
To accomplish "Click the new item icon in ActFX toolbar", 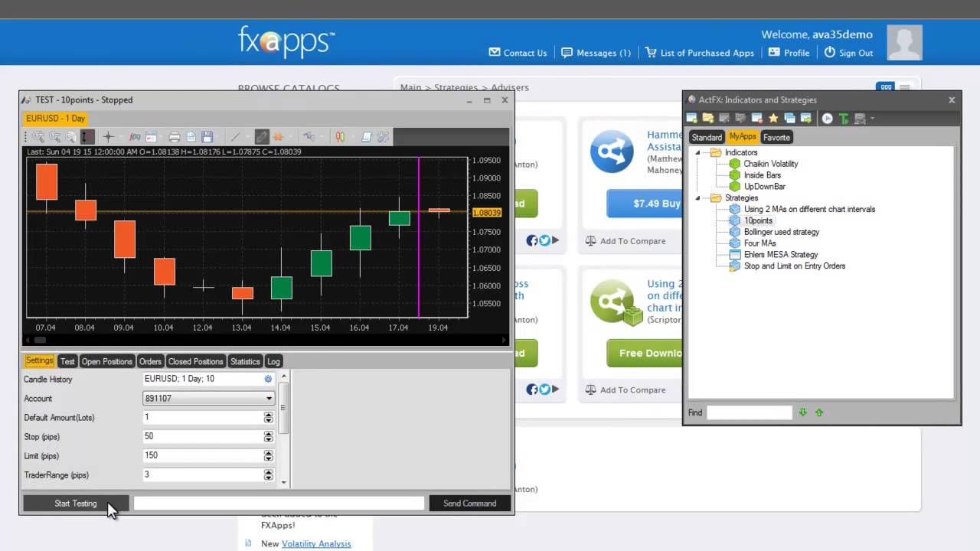I will [x=691, y=118].
